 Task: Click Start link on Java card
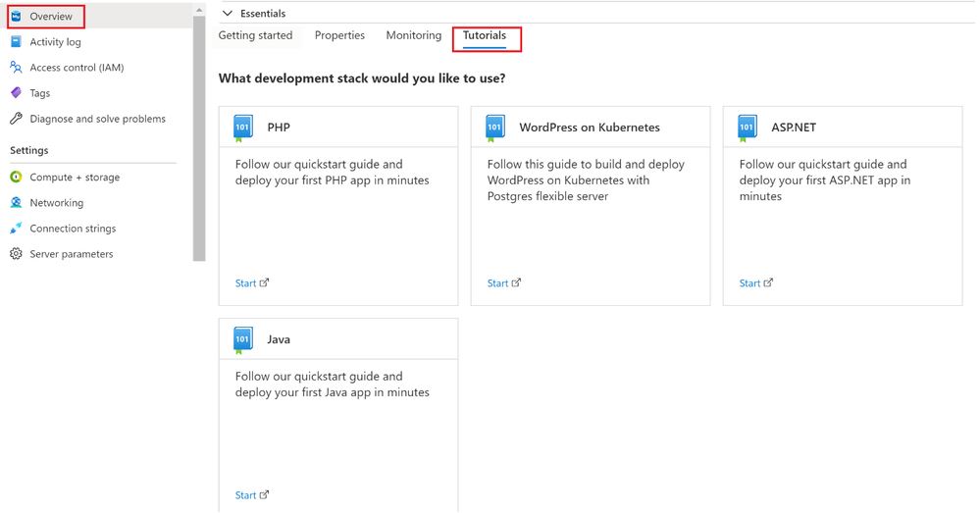(245, 495)
